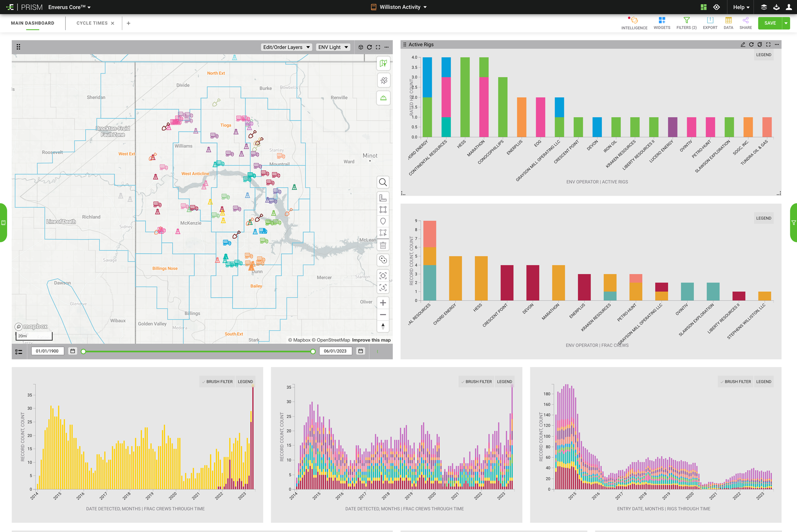Select the polygon edit selection tool
The width and height of the screenshot is (797, 532).
[x=383, y=233]
